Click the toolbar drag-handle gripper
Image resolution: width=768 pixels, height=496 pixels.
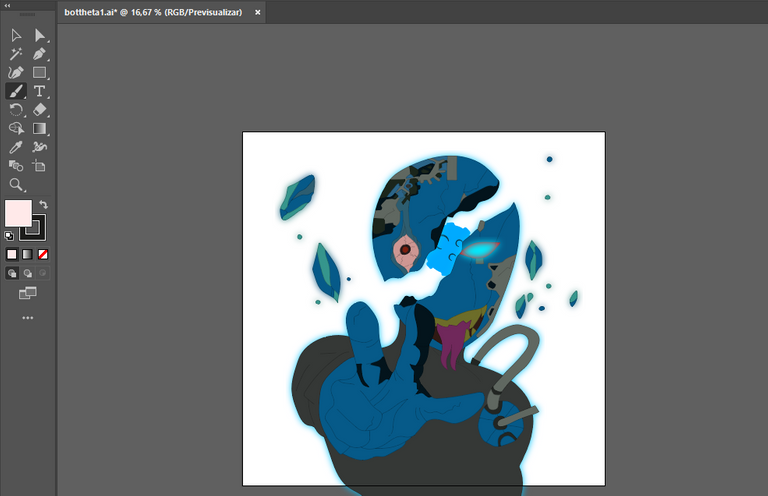click(x=27, y=14)
